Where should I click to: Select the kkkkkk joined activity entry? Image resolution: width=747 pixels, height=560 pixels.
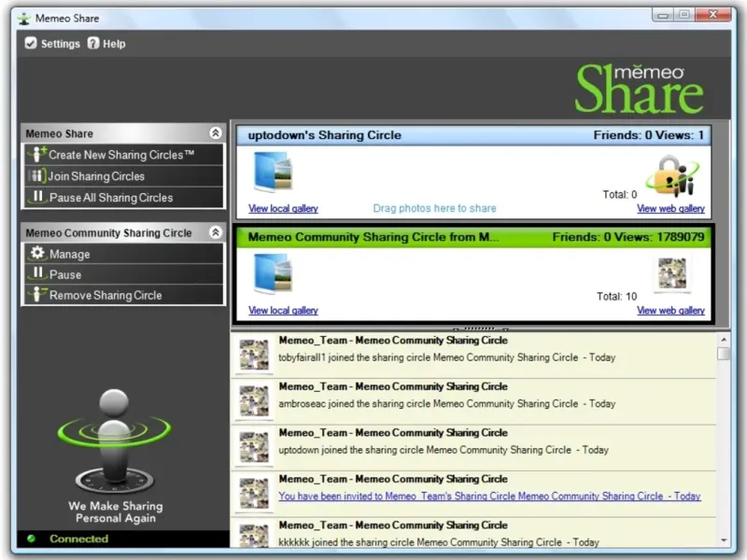click(474, 533)
